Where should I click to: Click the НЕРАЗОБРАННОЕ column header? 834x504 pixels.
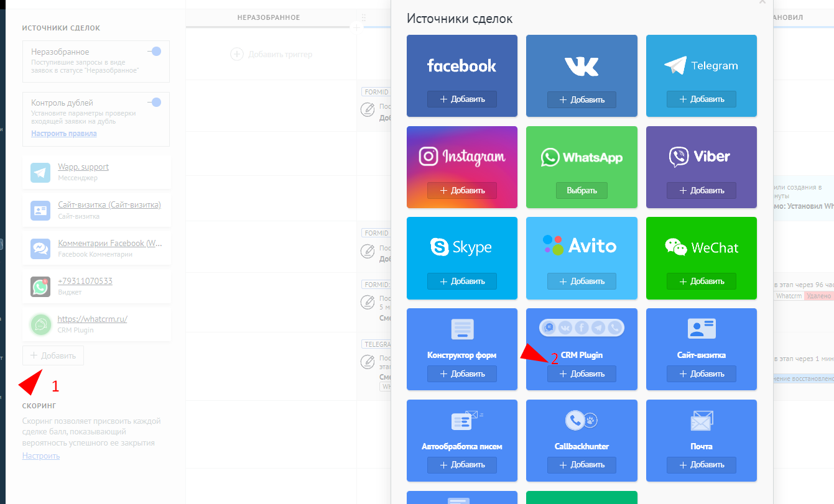coord(269,17)
